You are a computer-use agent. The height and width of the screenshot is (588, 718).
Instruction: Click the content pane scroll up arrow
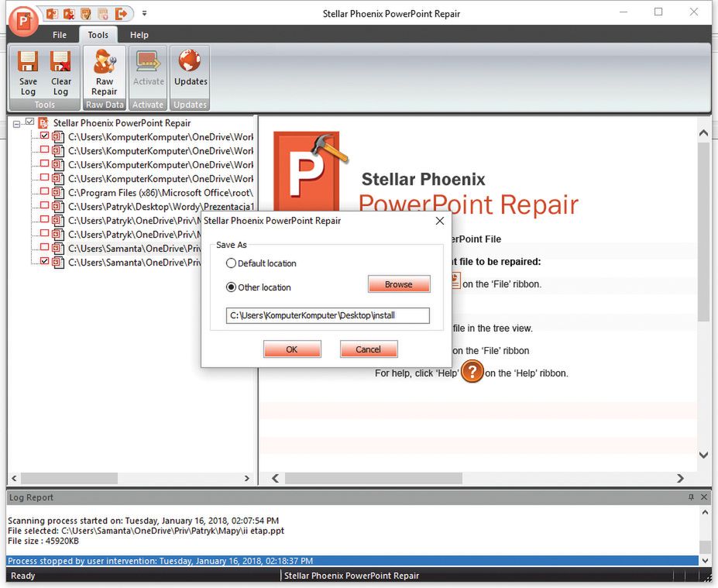704,133
